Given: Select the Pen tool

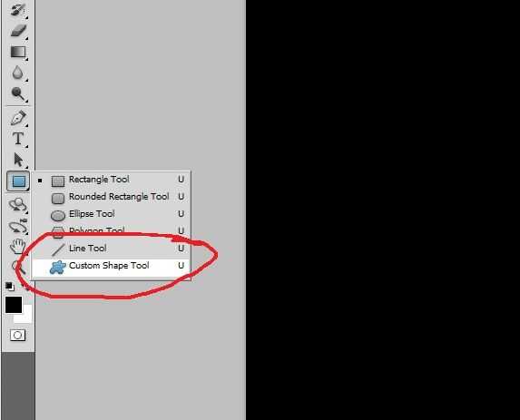Looking at the screenshot, I should pyautogui.click(x=18, y=118).
